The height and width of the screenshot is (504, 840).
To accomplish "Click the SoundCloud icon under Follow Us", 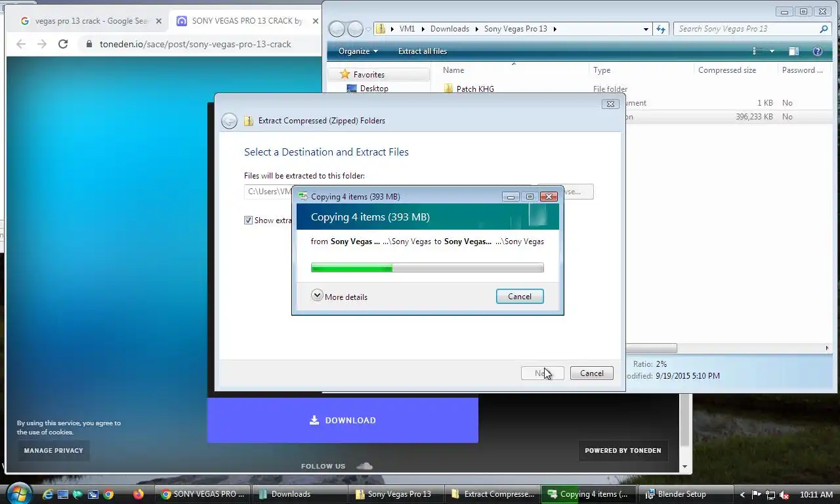I will [x=364, y=466].
